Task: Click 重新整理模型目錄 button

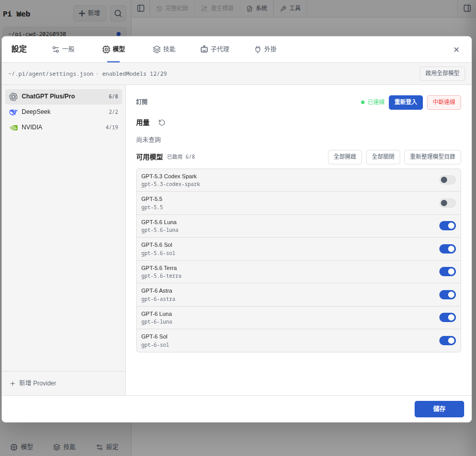Action: click(433, 157)
